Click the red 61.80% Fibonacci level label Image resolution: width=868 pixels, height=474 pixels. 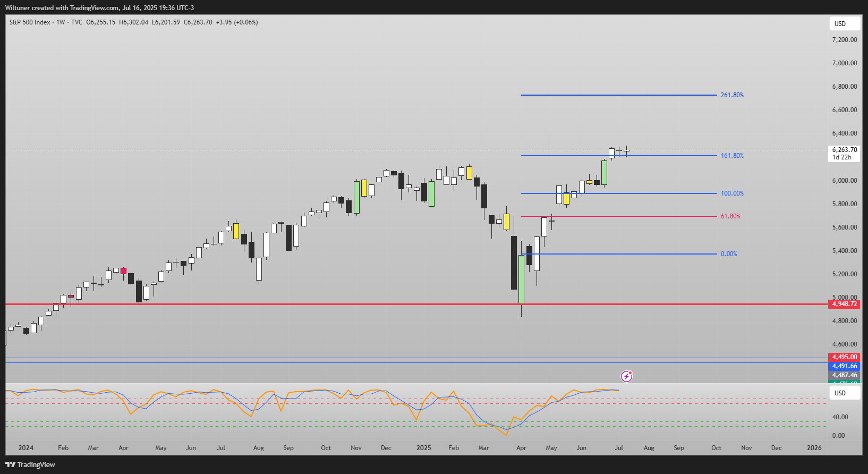coord(730,216)
